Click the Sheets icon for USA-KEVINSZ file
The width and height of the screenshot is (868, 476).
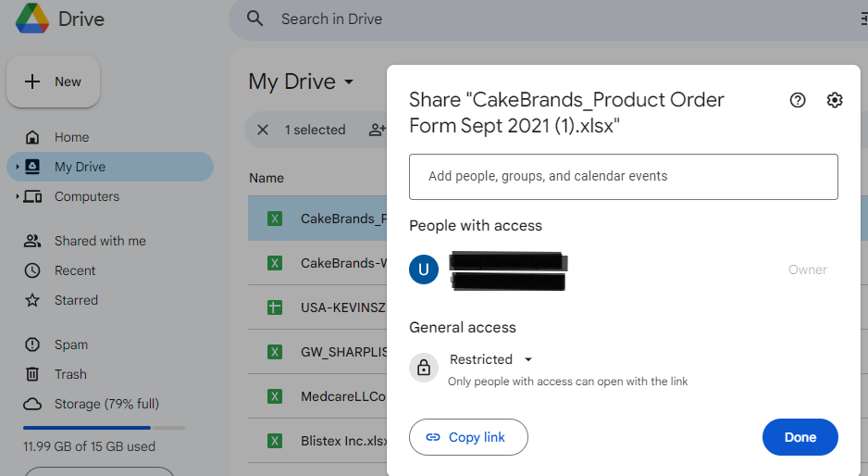(275, 307)
